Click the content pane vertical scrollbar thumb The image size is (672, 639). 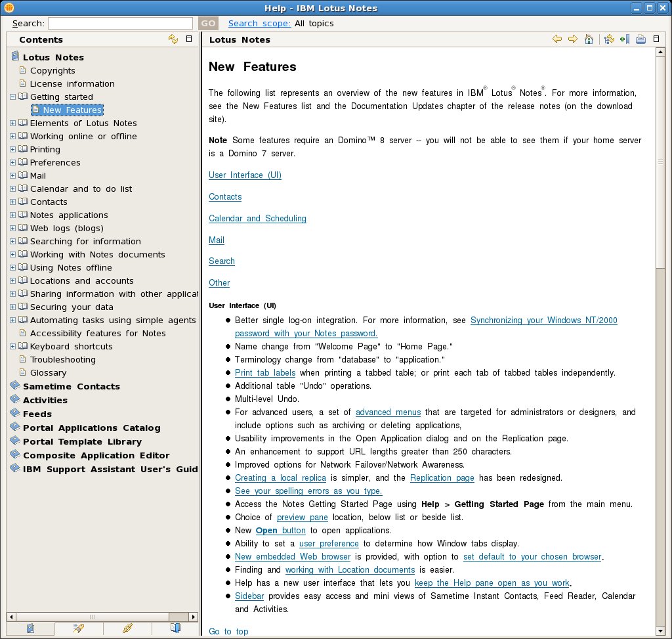tap(660, 162)
